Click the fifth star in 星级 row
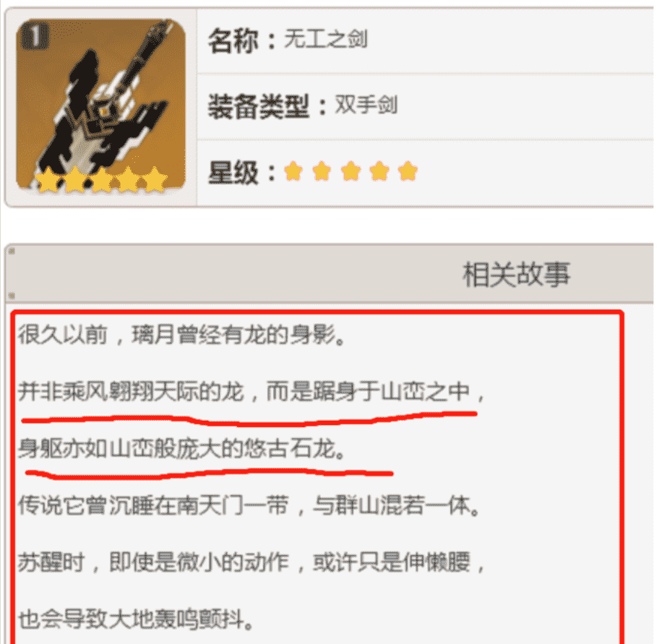The width and height of the screenshot is (662, 644). tap(408, 171)
